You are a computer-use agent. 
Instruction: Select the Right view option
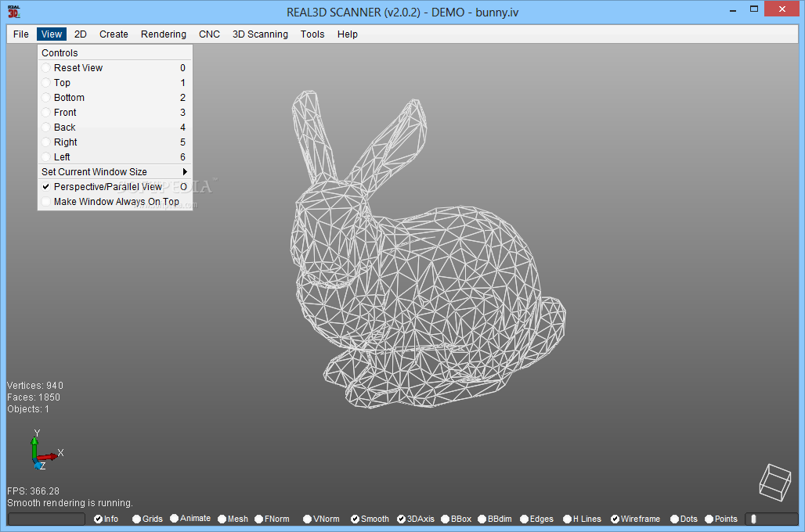[115, 142]
